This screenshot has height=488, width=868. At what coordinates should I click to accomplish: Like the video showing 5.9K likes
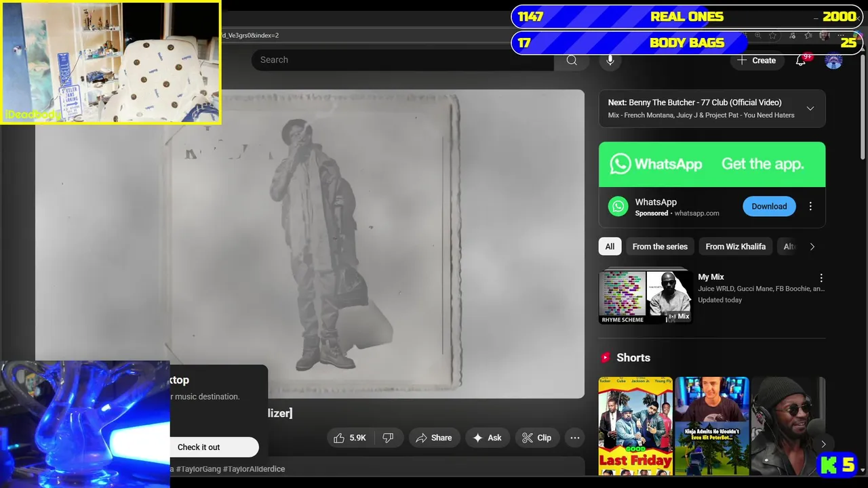[350, 438]
